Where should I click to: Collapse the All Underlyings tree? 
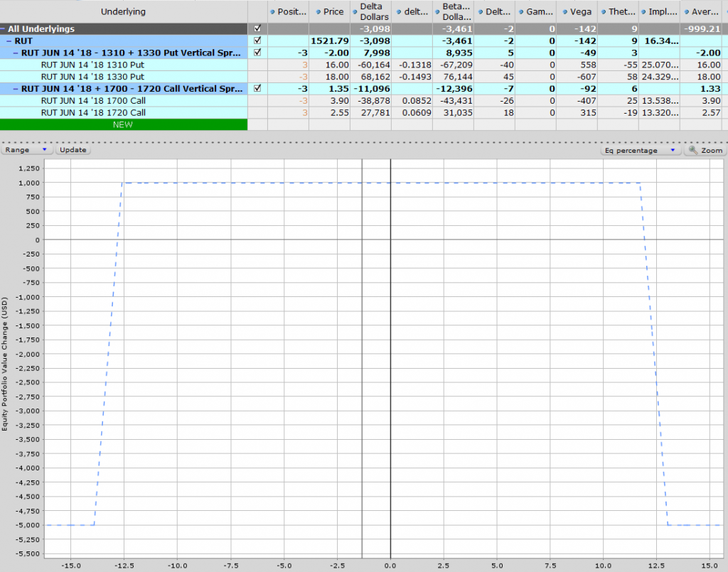4,29
